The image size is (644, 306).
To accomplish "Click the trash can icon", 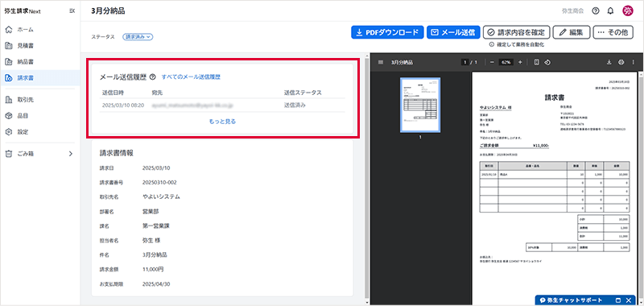I will point(8,154).
